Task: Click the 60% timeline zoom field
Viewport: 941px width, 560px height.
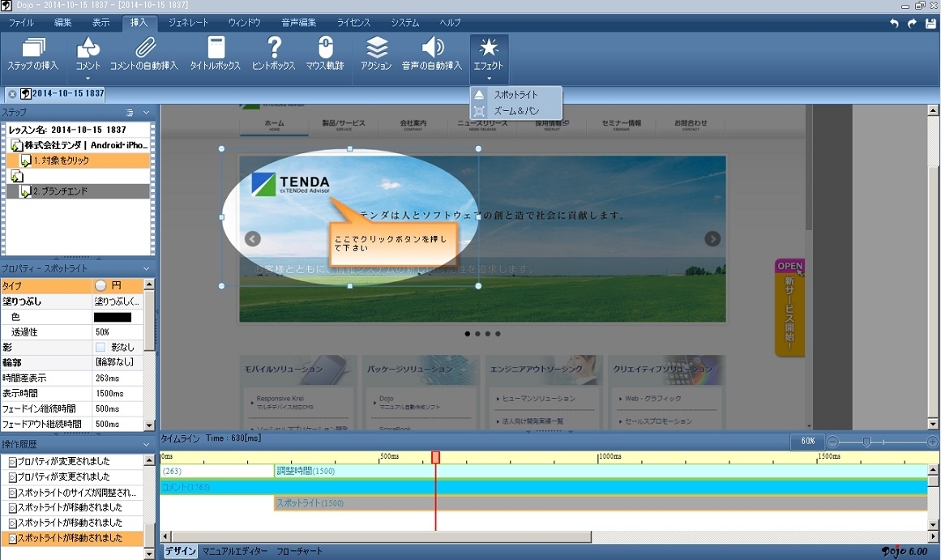Action: (808, 441)
